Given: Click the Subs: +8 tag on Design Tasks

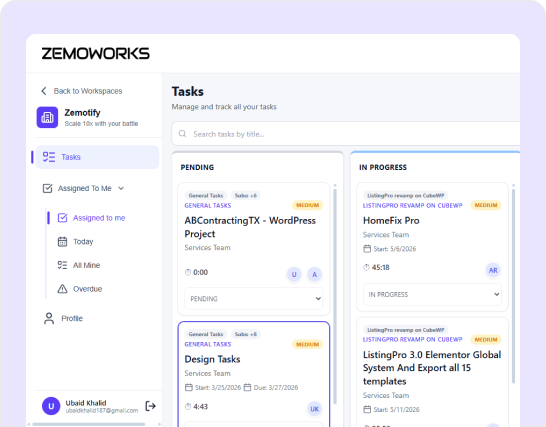Looking at the screenshot, I should tap(246, 334).
